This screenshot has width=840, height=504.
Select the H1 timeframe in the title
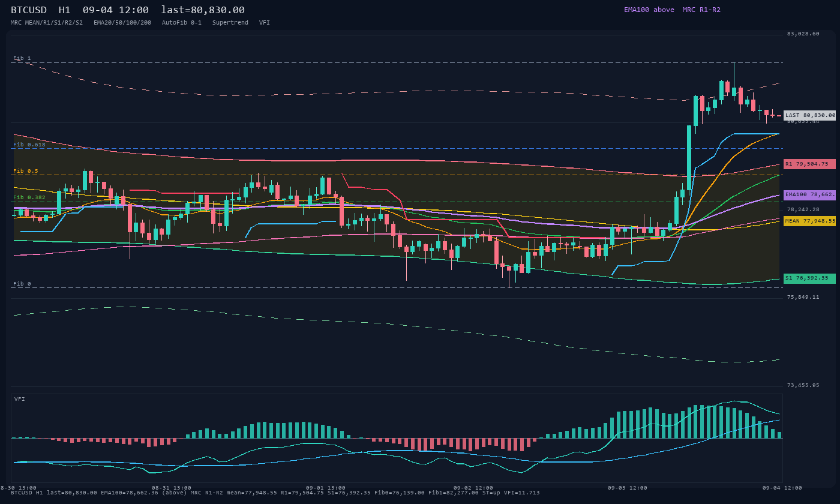[x=65, y=10]
